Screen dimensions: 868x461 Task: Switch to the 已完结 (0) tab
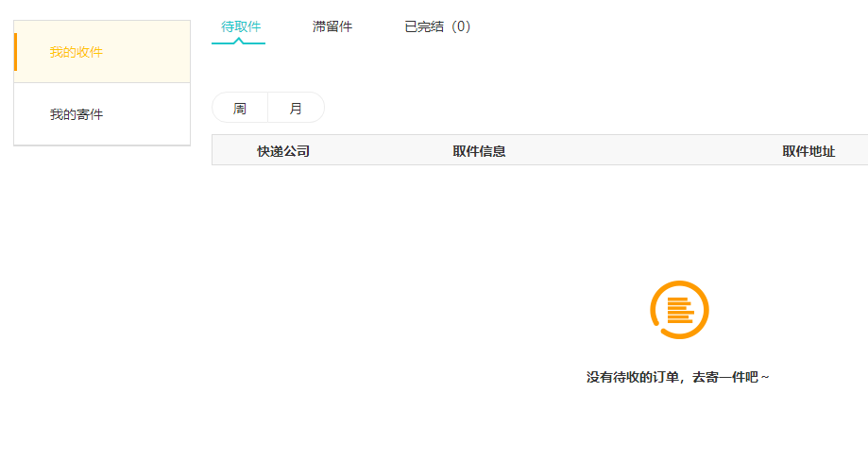tap(437, 26)
